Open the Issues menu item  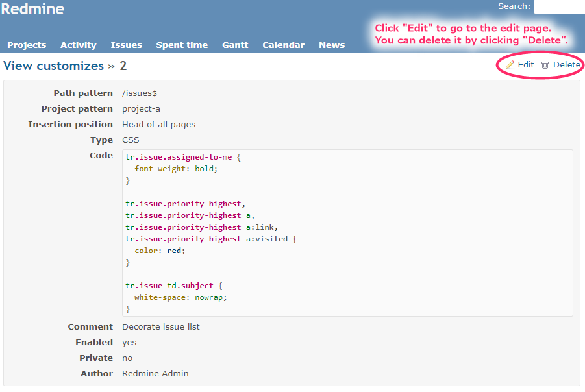127,45
